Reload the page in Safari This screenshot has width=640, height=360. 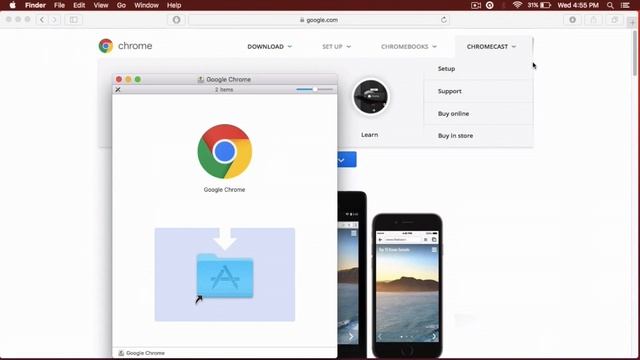click(444, 20)
